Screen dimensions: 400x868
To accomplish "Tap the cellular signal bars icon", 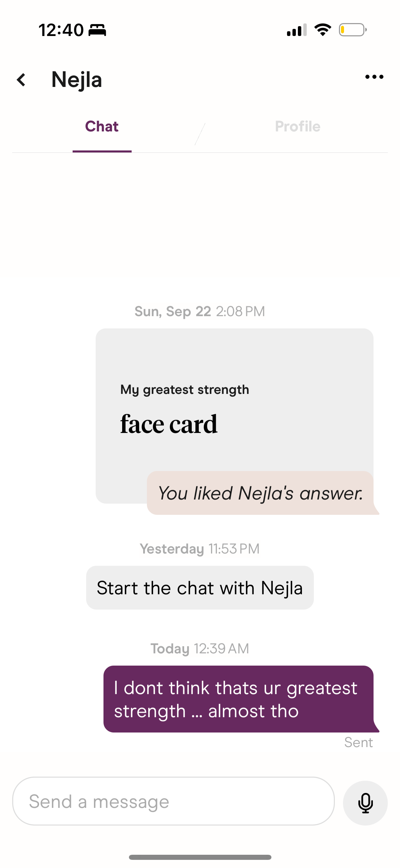I will [x=297, y=30].
